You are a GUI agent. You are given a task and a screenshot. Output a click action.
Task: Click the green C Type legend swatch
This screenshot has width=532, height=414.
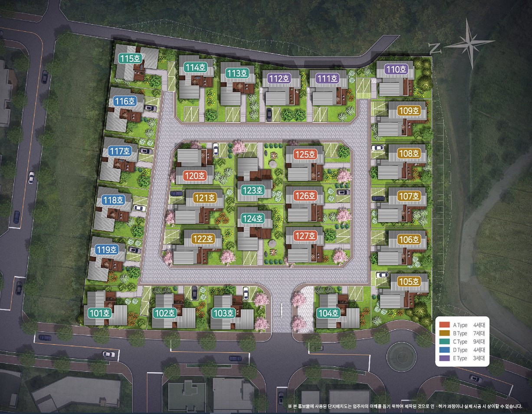pos(444,342)
